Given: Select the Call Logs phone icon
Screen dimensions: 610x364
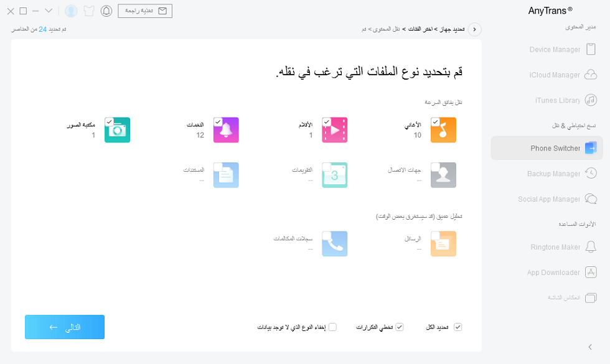Looking at the screenshot, I should (335, 244).
